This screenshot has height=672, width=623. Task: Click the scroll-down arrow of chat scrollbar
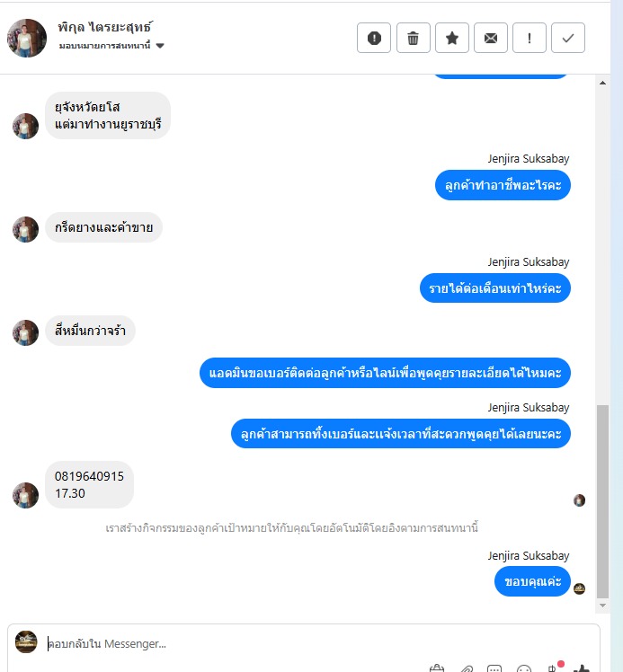602,606
